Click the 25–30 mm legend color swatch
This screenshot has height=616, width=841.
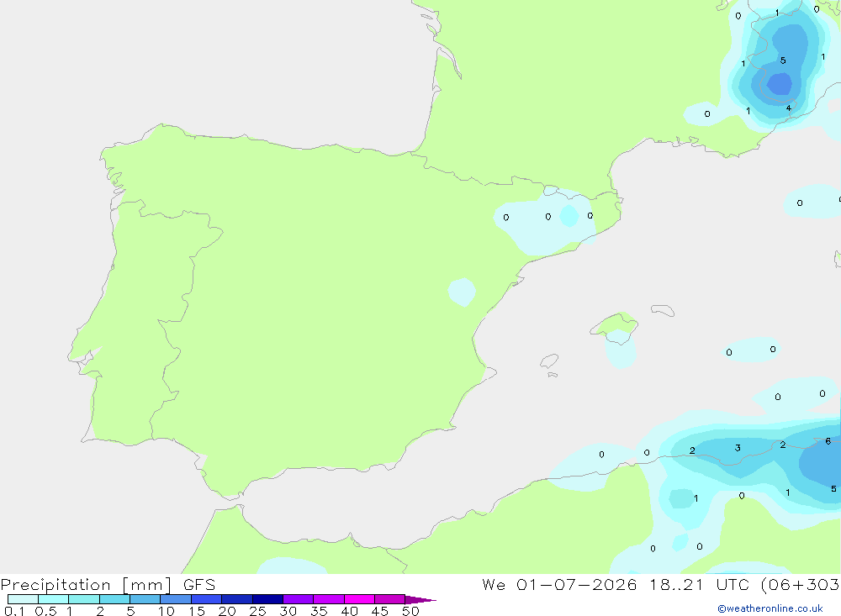click(267, 599)
